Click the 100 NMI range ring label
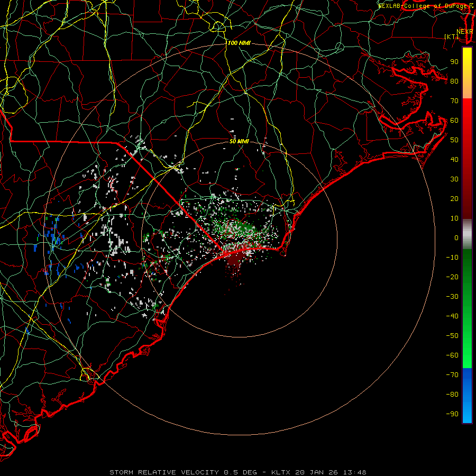 pyautogui.click(x=239, y=43)
